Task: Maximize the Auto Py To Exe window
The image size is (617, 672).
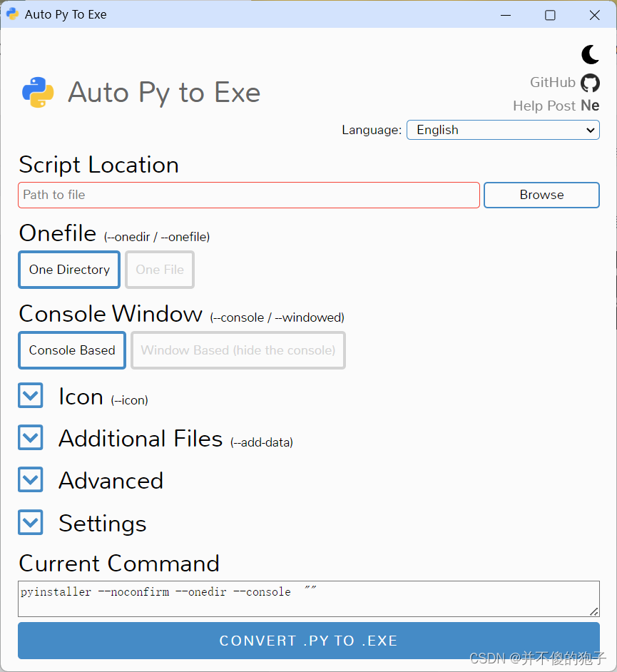Action: point(550,15)
